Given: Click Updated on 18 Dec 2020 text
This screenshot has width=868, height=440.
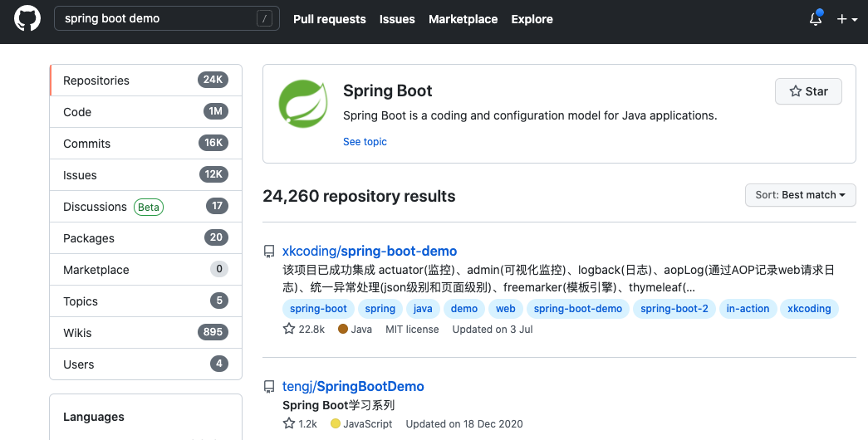Looking at the screenshot, I should (x=463, y=424).
